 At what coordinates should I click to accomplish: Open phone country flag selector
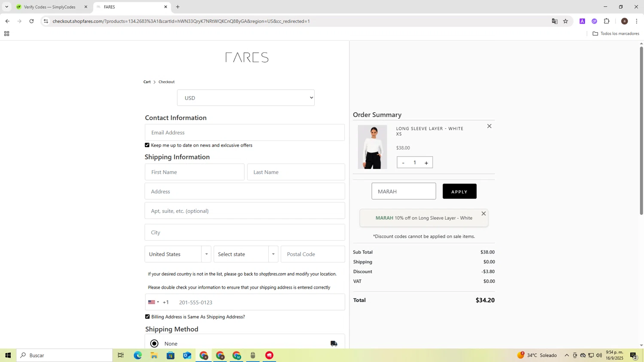[x=154, y=302]
